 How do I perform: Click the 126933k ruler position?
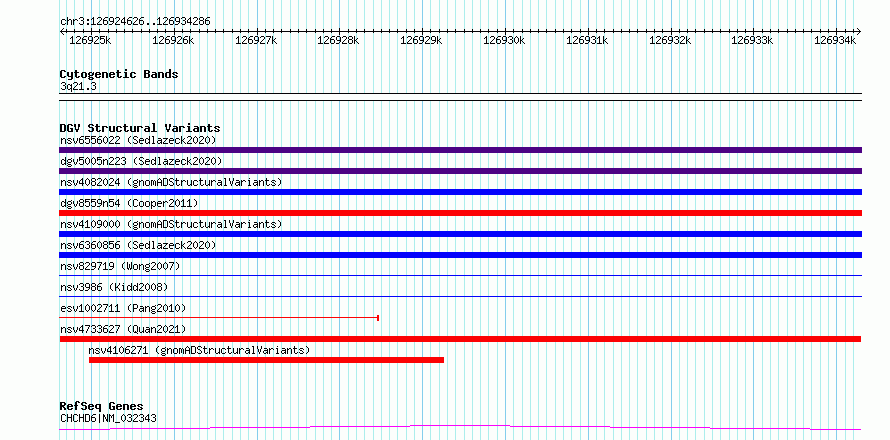coord(753,40)
